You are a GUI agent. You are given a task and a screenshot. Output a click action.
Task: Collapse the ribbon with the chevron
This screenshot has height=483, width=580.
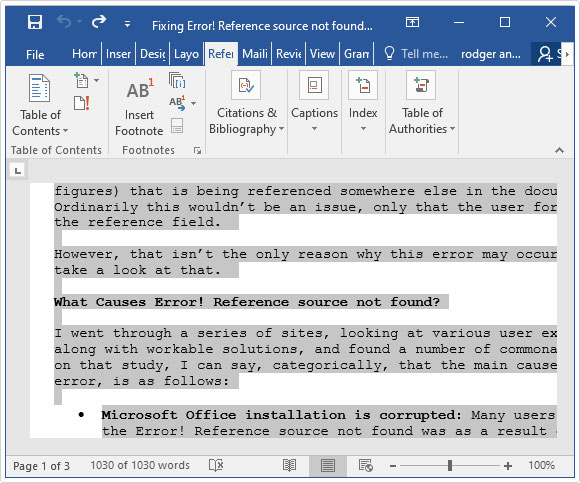point(559,150)
